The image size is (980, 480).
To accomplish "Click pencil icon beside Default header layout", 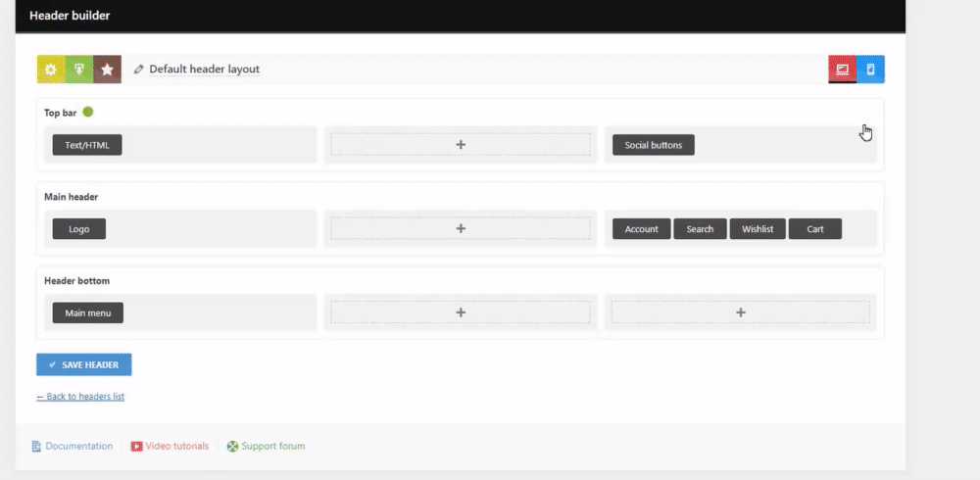I will [x=139, y=70].
